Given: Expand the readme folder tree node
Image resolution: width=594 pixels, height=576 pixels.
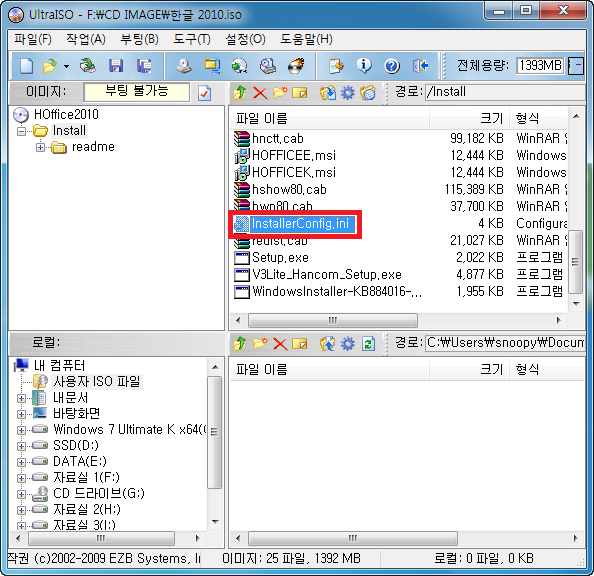Looking at the screenshot, I should [40, 147].
